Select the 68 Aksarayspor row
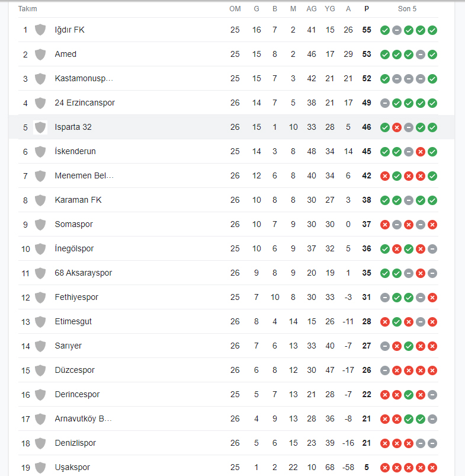Screen dimensions: 465x476 click(x=228, y=273)
